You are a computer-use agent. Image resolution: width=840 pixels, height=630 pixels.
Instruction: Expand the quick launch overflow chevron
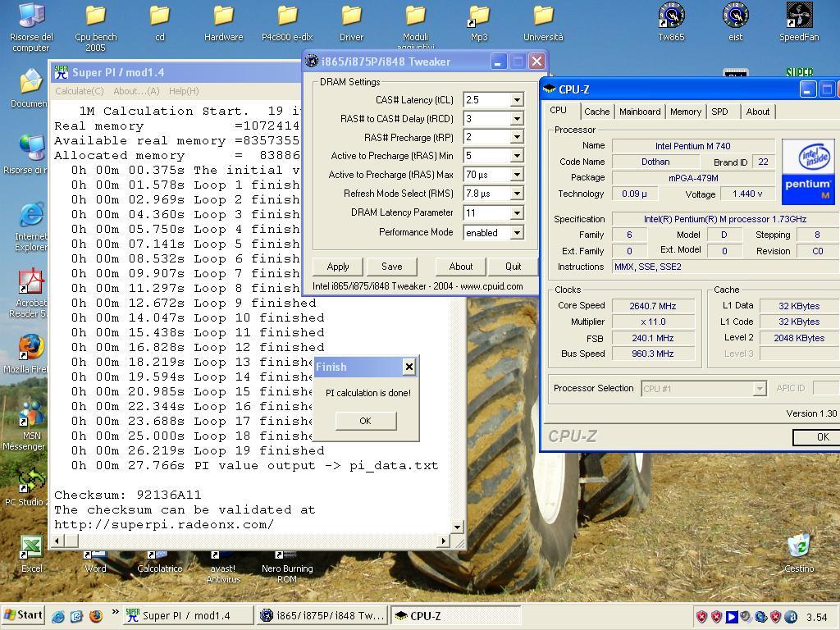[115, 612]
